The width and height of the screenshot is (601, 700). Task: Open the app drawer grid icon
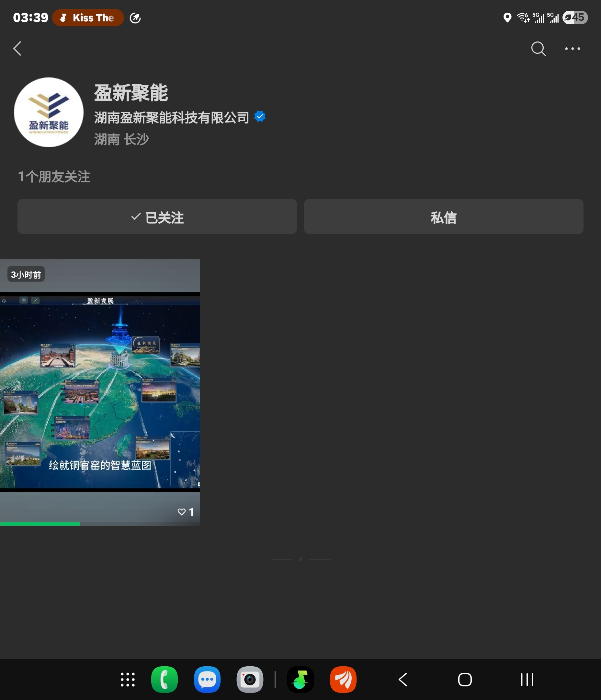click(x=128, y=679)
